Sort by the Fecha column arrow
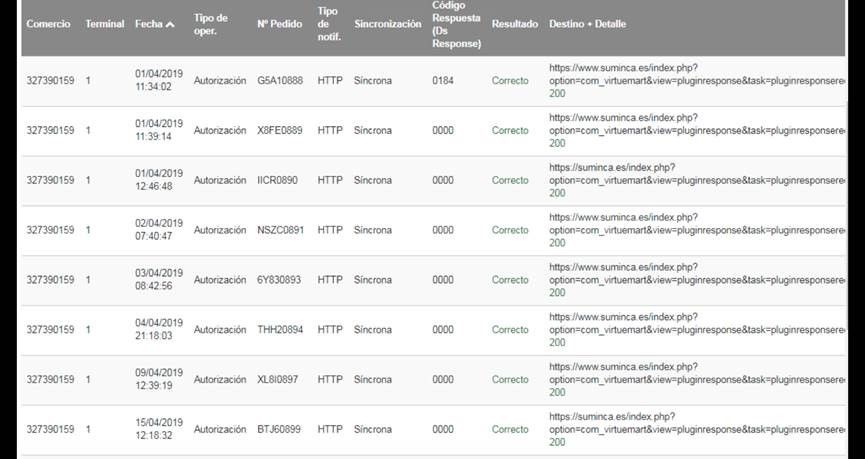 click(170, 24)
